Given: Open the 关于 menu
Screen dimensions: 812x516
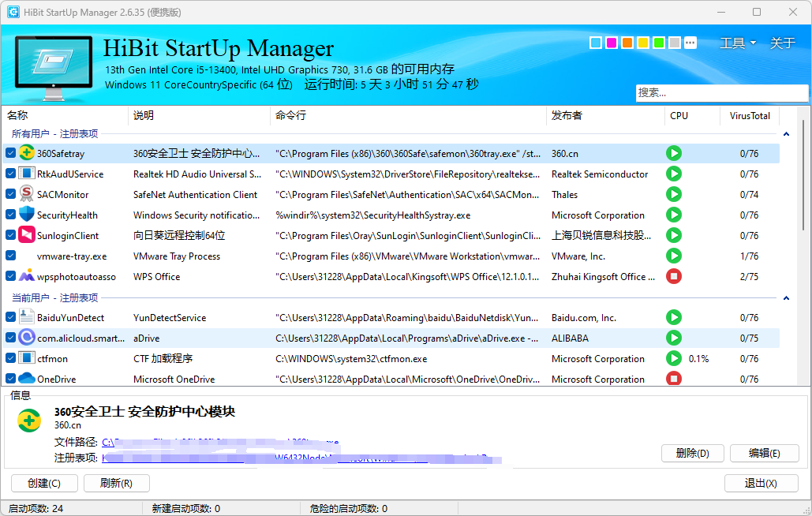Looking at the screenshot, I should [782, 43].
